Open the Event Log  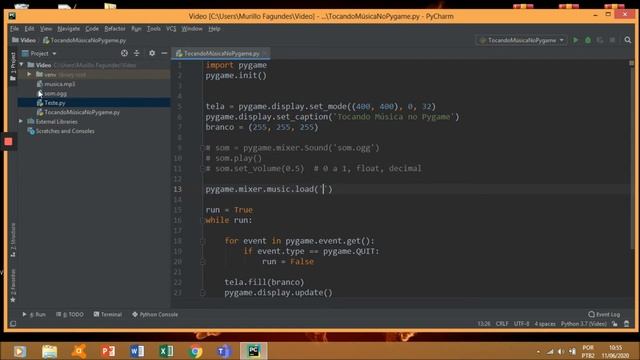coord(604,314)
